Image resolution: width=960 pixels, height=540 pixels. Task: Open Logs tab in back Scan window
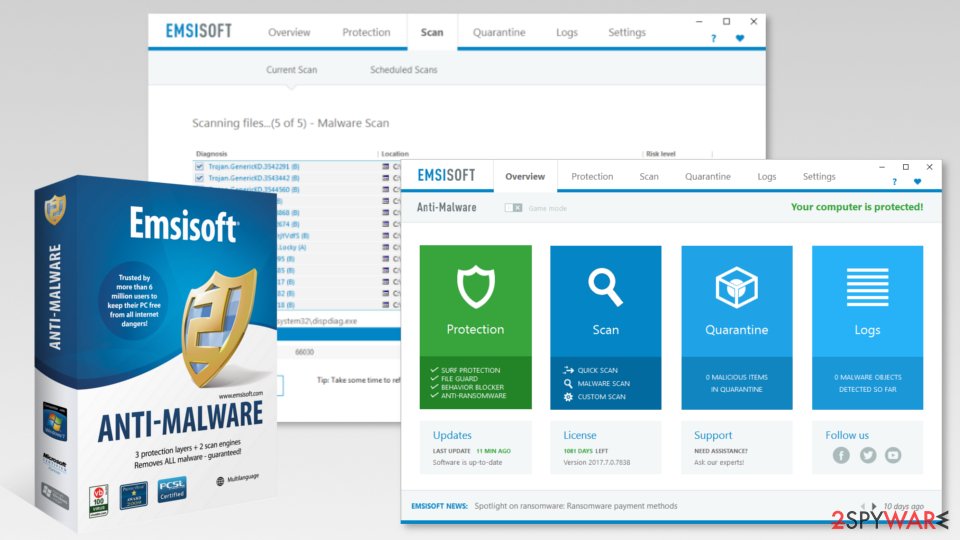[567, 32]
